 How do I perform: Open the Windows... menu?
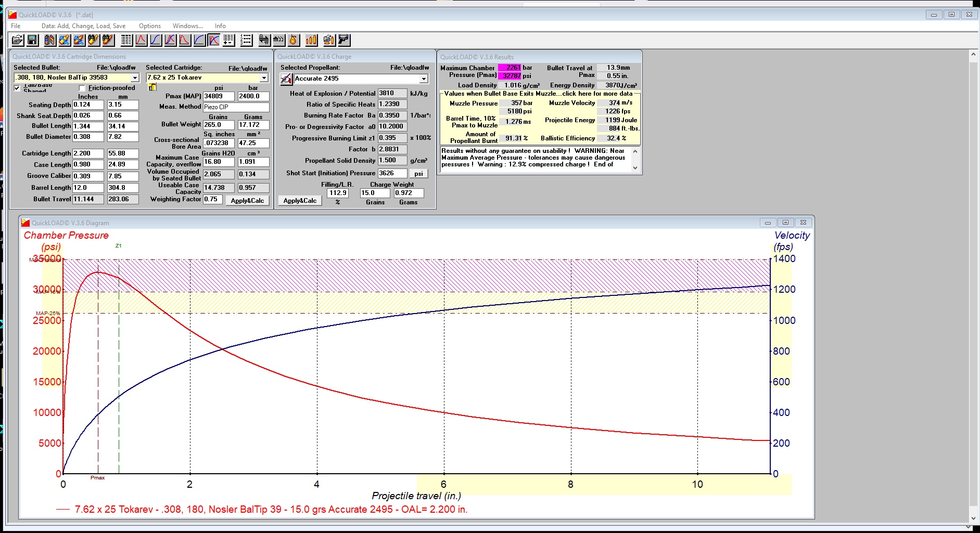[x=187, y=26]
